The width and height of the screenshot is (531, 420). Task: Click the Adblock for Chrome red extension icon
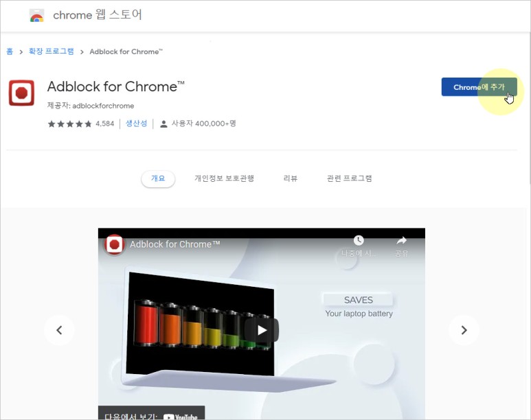[x=21, y=93]
